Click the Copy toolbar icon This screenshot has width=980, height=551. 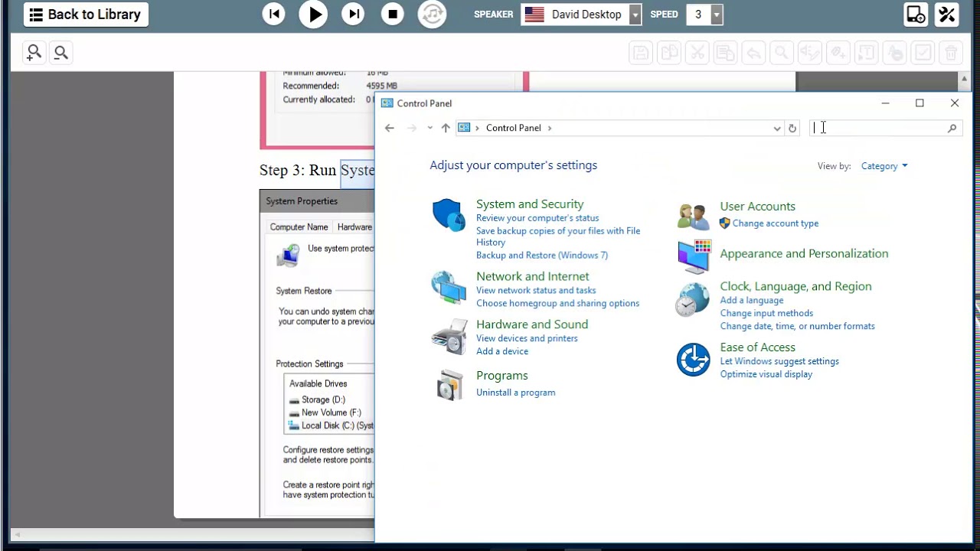670,53
